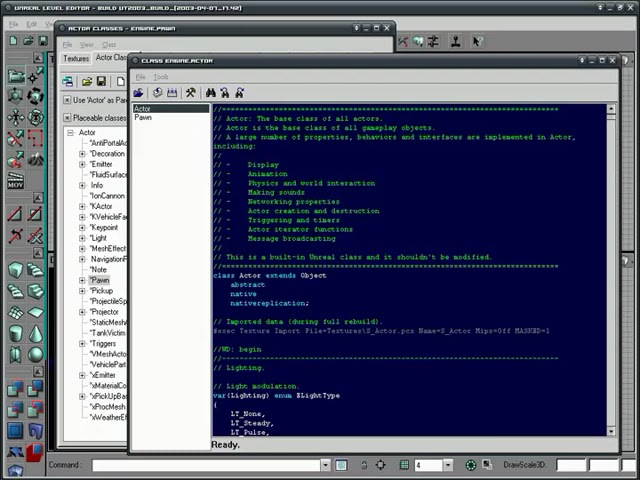Screen dimensions: 640x480
Task: Click the Command input field
Action: tap(206, 465)
